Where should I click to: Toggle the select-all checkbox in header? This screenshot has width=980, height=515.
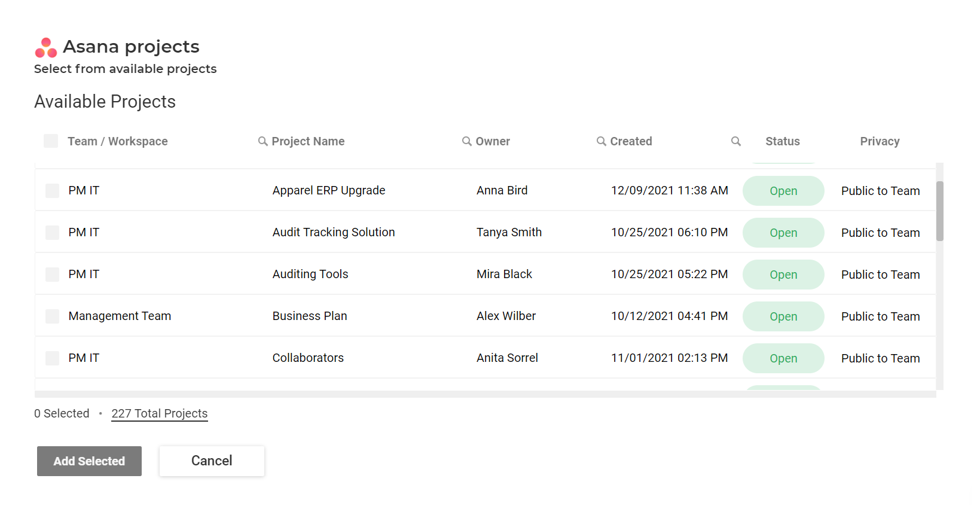pyautogui.click(x=51, y=141)
